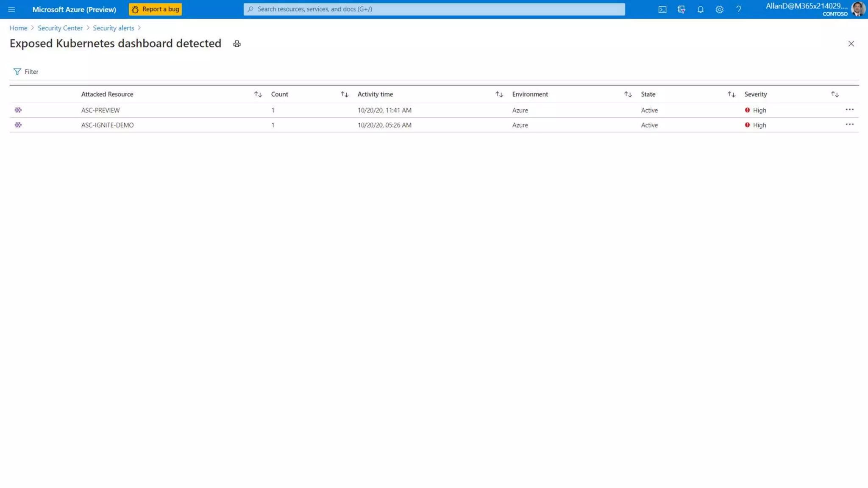Open the AllanD account profile avatar

tap(858, 9)
